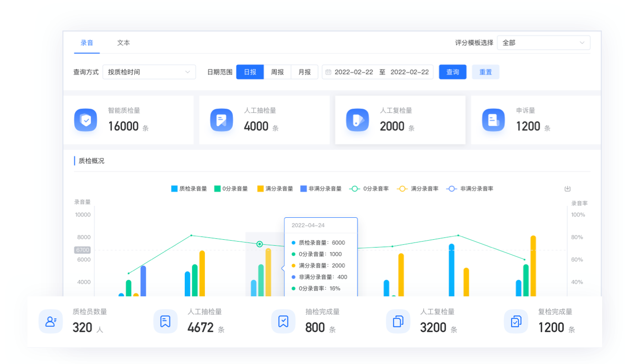This screenshot has height=364, width=625.
Task: Switch to the 文本 tab
Action: tap(123, 43)
